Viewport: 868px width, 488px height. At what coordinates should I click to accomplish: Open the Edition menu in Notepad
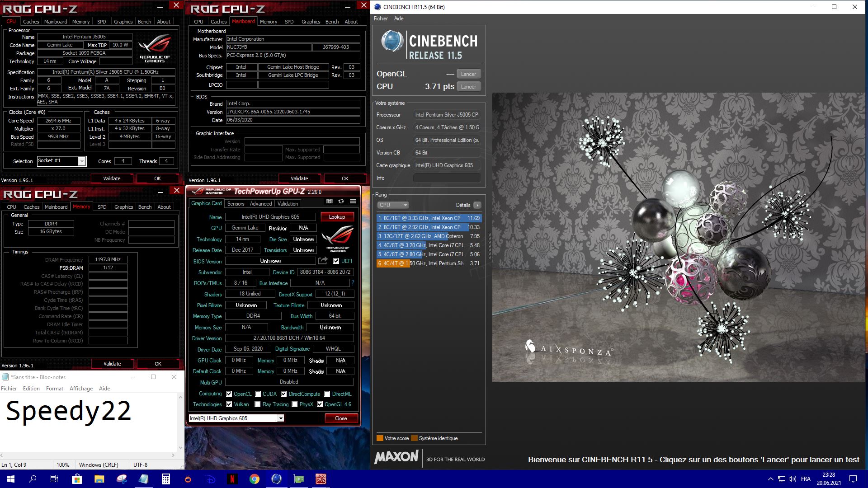(x=31, y=389)
